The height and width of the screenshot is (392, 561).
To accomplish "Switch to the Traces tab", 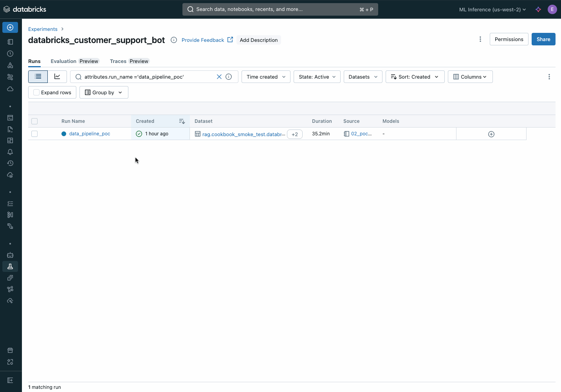I will 118,61.
